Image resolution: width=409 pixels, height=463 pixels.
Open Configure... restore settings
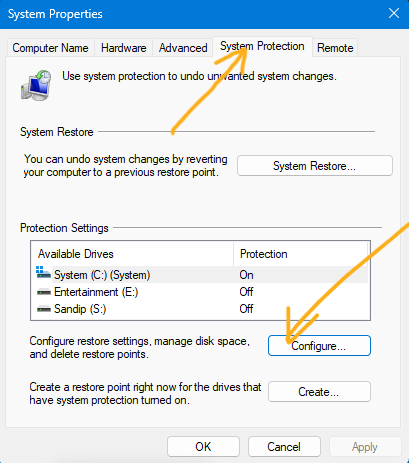pyautogui.click(x=319, y=346)
